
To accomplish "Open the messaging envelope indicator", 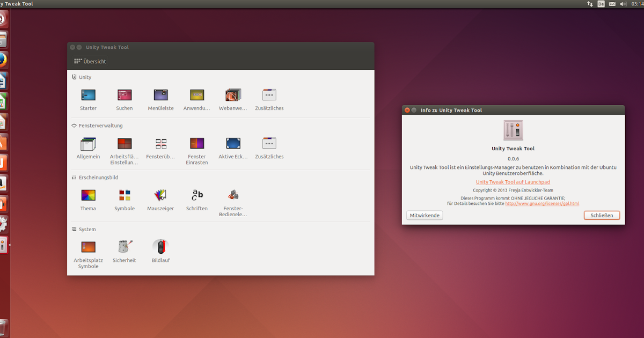I will [612, 4].
